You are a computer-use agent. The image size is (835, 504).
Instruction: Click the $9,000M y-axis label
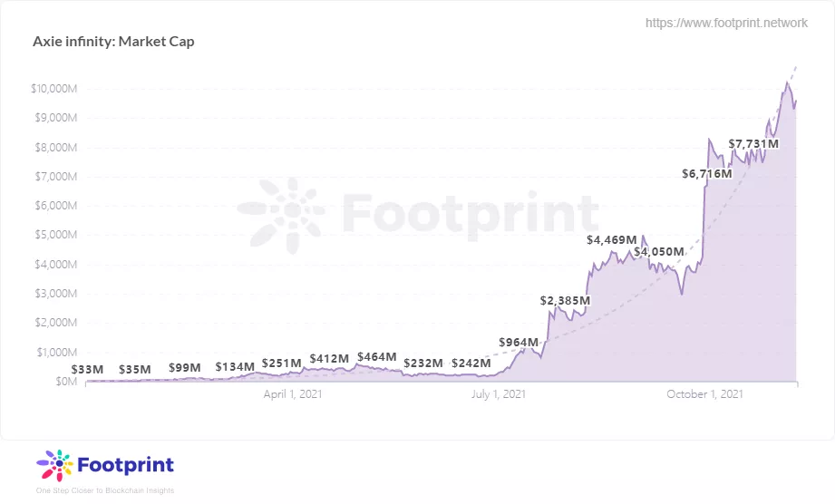tap(56, 118)
